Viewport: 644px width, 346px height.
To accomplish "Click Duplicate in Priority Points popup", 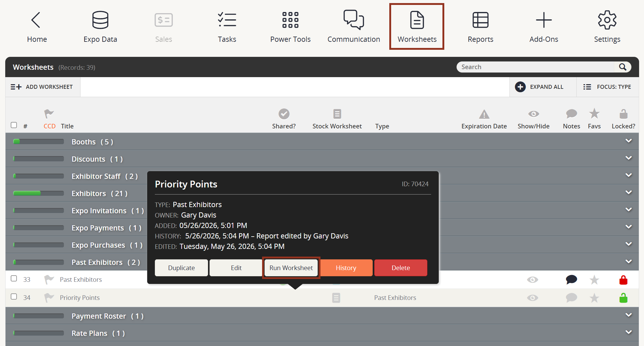I will [181, 268].
